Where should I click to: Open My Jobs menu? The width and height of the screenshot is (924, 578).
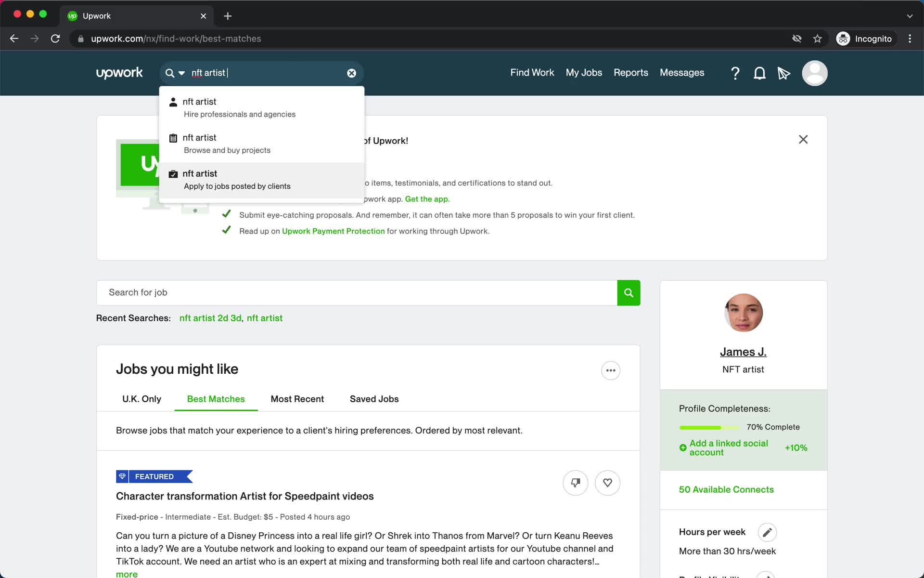click(x=584, y=73)
